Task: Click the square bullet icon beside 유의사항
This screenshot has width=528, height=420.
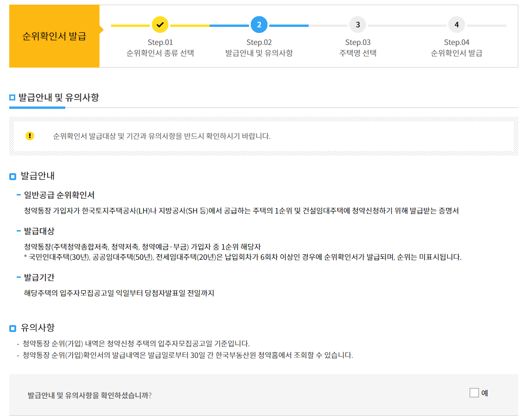Action: (x=13, y=328)
